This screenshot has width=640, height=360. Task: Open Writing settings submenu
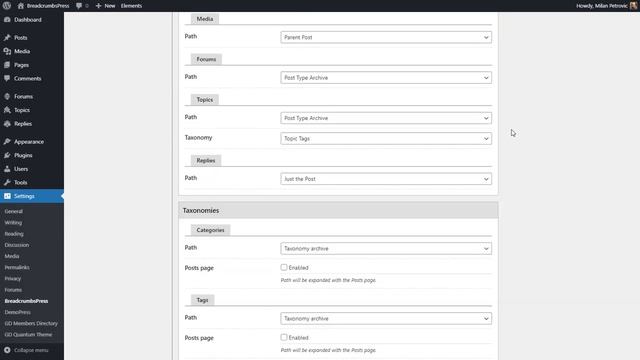point(13,223)
